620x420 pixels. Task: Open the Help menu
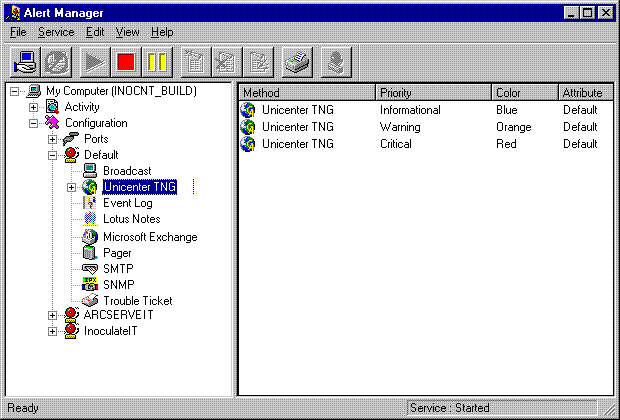tap(162, 32)
